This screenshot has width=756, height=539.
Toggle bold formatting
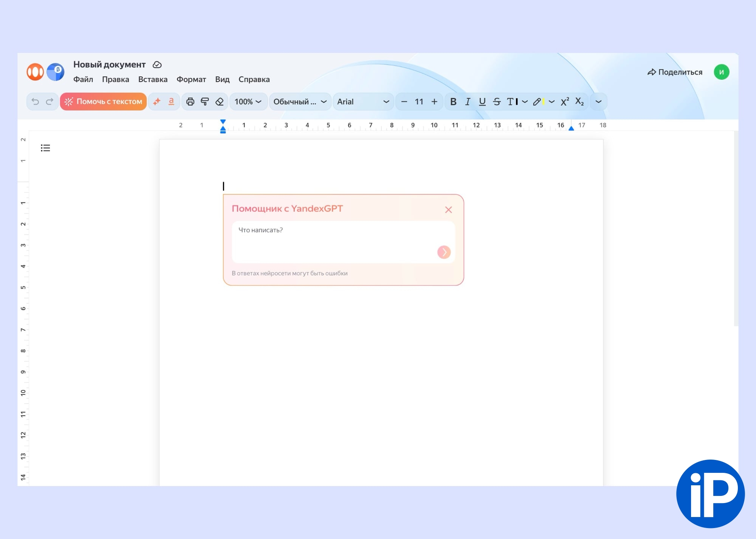pyautogui.click(x=453, y=101)
